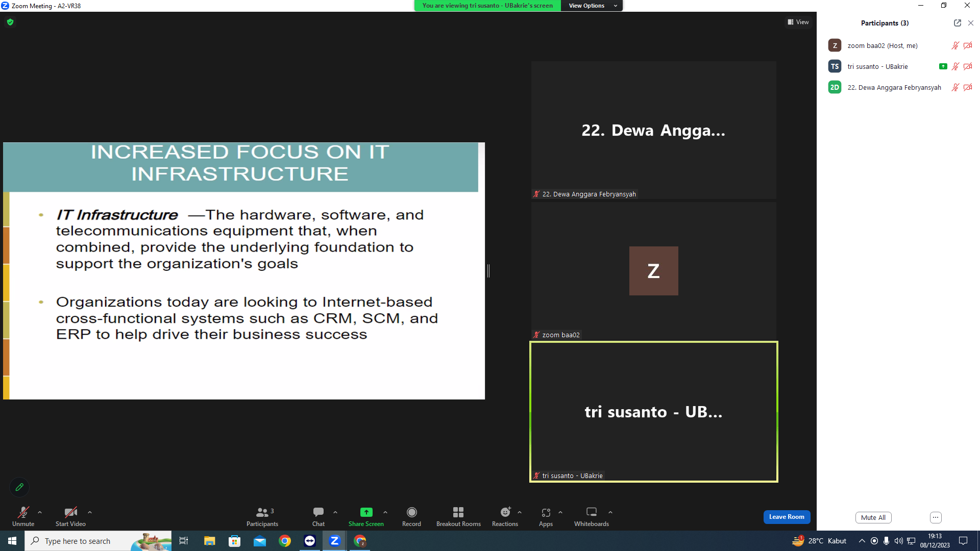Open Mail app from taskbar
The image size is (980, 551).
tap(260, 541)
